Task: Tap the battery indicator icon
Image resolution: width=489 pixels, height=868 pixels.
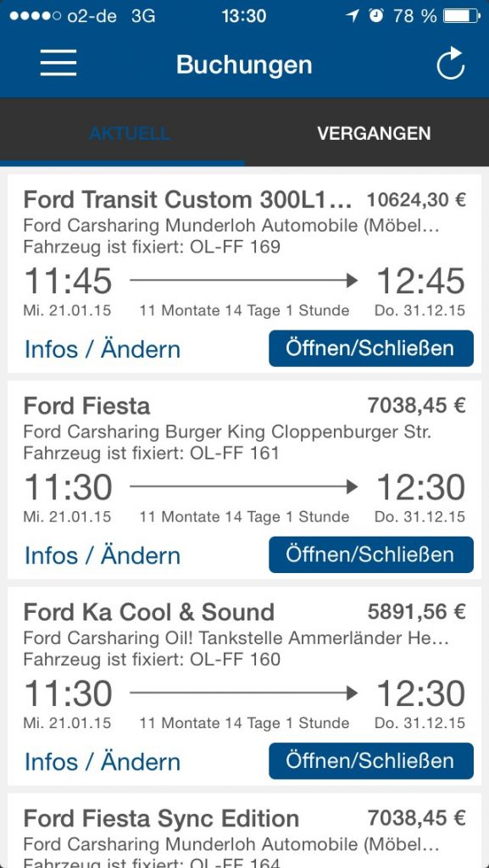Action: tap(462, 15)
